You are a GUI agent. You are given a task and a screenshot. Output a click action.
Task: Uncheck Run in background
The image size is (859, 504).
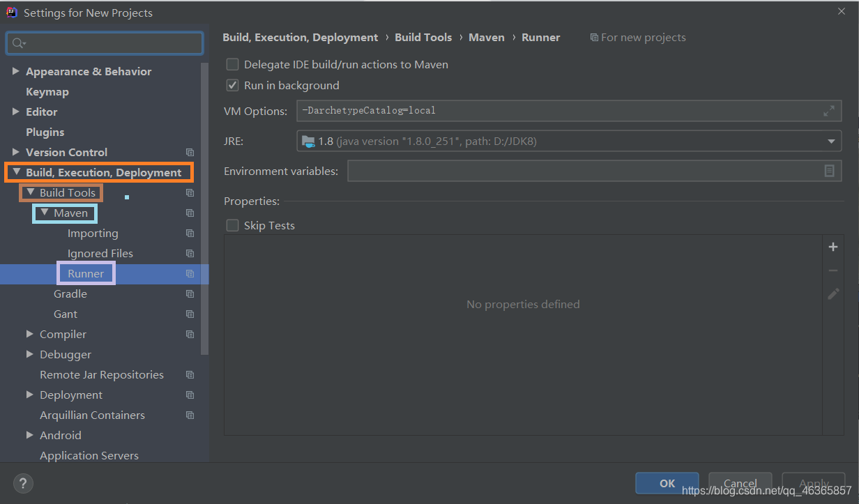click(233, 85)
